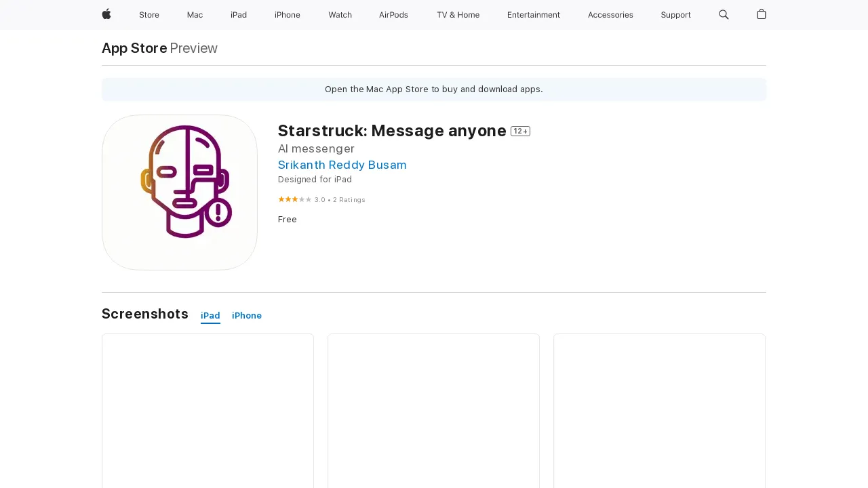Click the three-star rating icons
This screenshot has width=868, height=488.
295,199
